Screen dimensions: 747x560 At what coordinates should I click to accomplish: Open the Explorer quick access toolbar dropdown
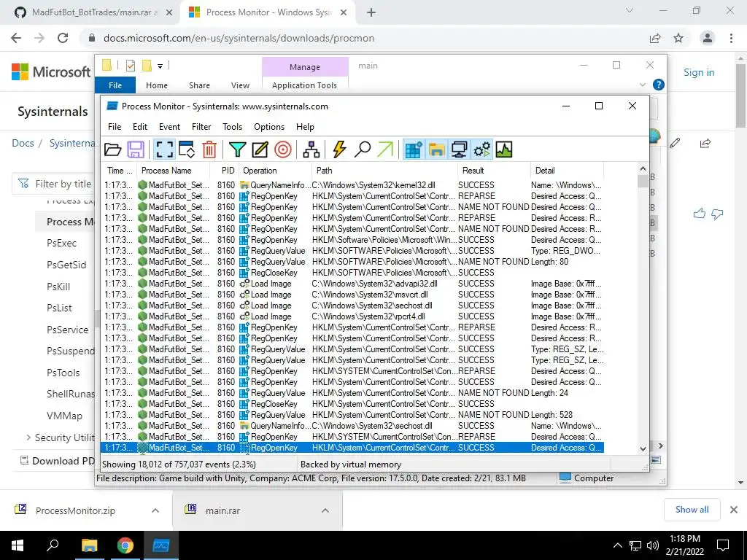160,66
